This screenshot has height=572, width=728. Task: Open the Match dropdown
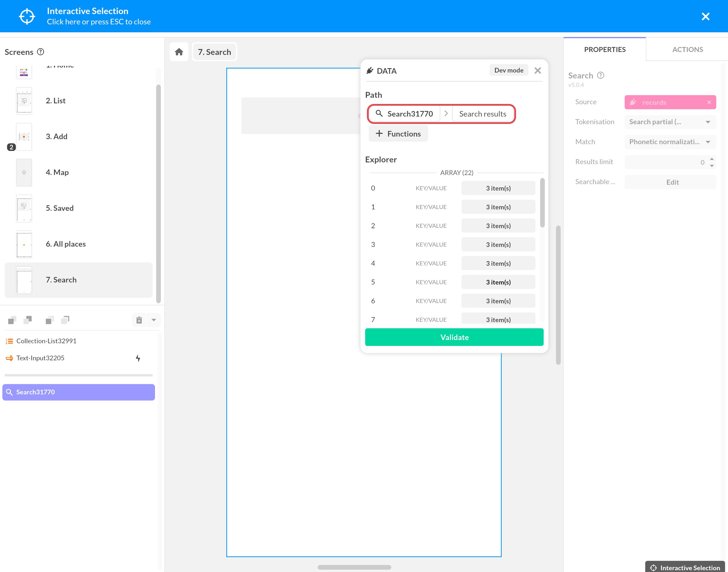click(x=670, y=142)
